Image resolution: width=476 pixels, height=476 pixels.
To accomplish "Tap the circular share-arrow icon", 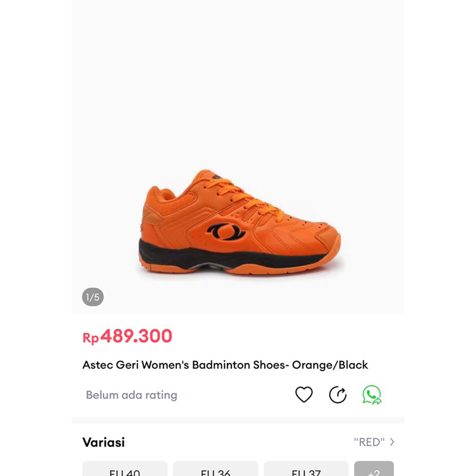I will (x=337, y=394).
